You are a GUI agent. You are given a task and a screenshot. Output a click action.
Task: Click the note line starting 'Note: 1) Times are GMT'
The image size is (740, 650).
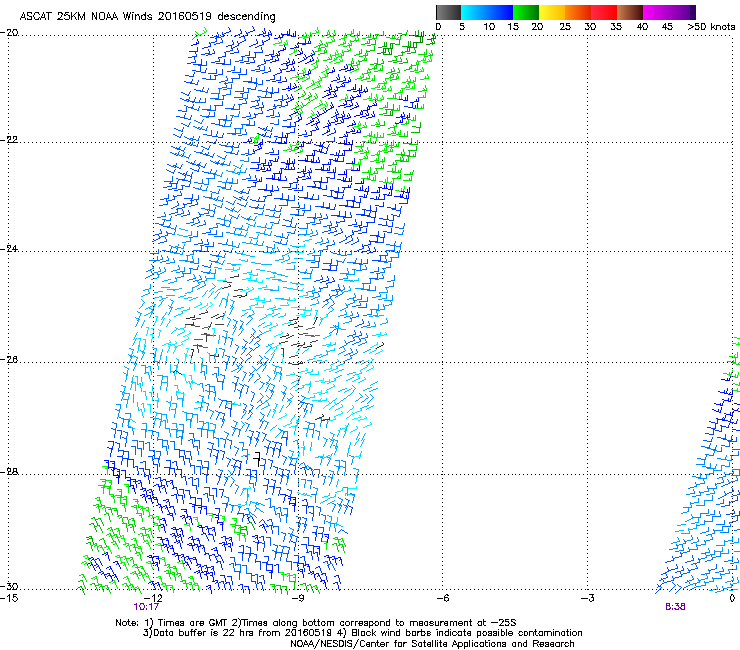[x=316, y=623]
